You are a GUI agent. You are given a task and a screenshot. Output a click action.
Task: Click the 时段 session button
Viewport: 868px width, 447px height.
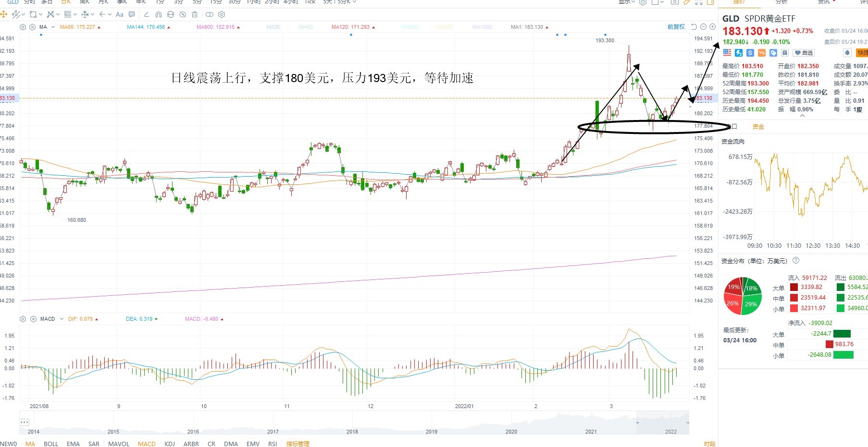click(x=709, y=444)
